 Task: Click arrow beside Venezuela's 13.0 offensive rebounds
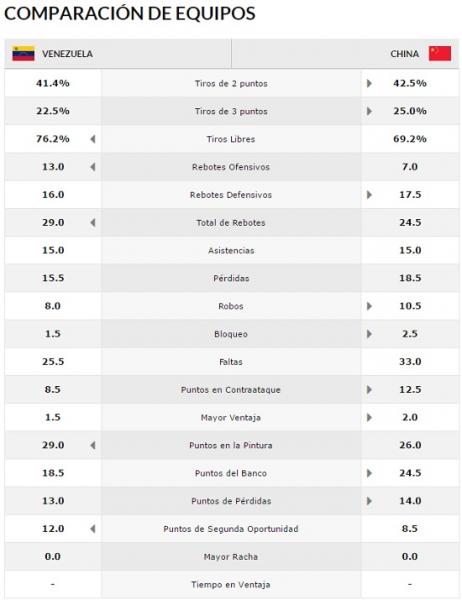click(x=93, y=167)
